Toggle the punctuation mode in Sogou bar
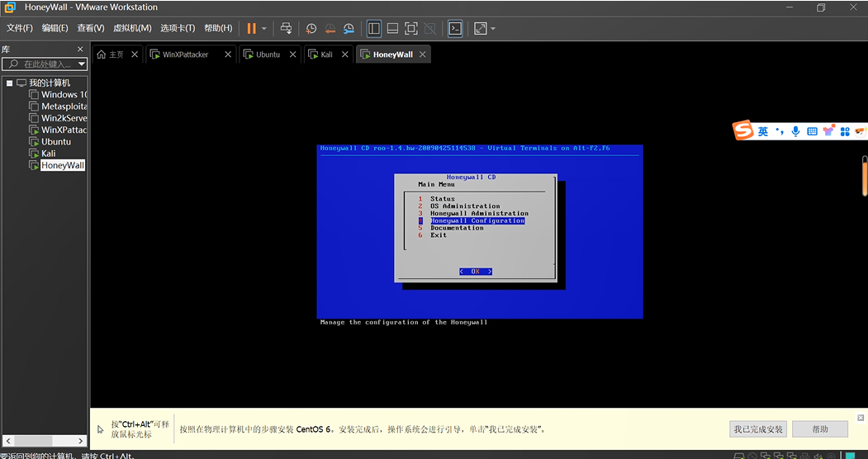The width and height of the screenshot is (868, 459). [780, 131]
